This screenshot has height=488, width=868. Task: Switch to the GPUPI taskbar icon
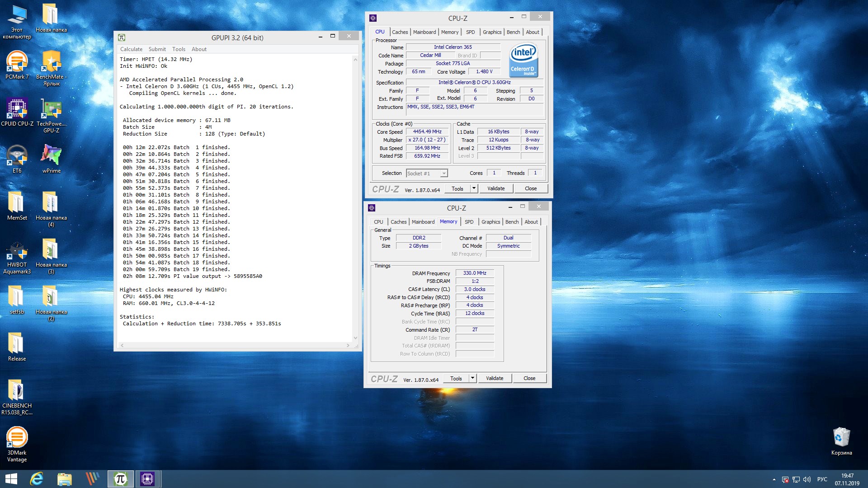click(120, 479)
